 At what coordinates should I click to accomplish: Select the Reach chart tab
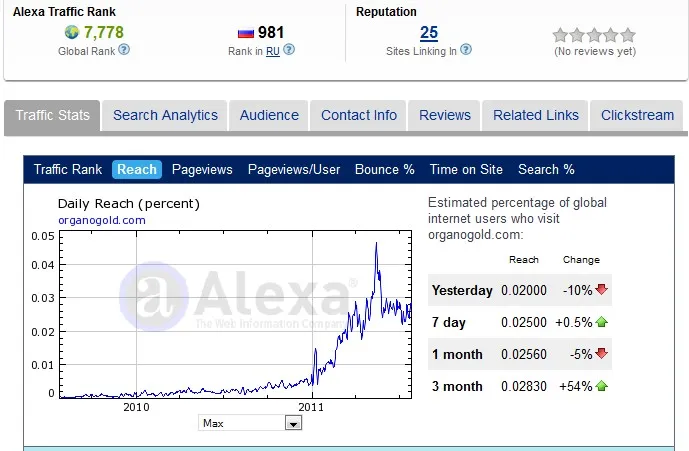[137, 170]
